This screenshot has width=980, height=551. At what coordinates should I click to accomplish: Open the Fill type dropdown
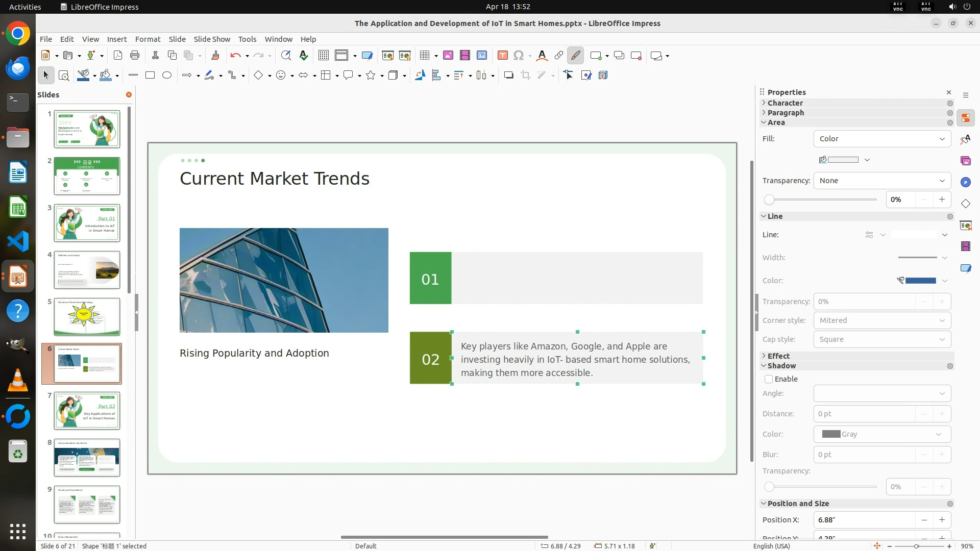(881, 139)
